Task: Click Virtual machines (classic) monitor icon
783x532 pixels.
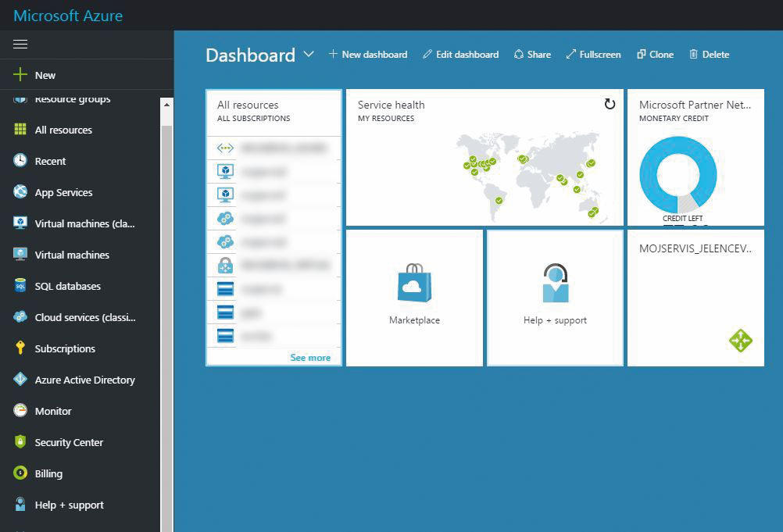Action: click(x=20, y=223)
